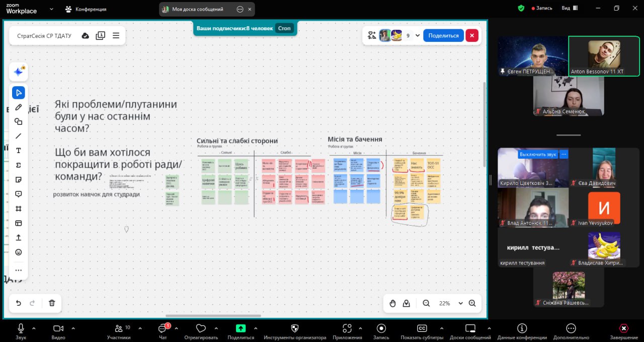Redo the whiteboard action
This screenshot has width=644, height=342.
point(33,303)
